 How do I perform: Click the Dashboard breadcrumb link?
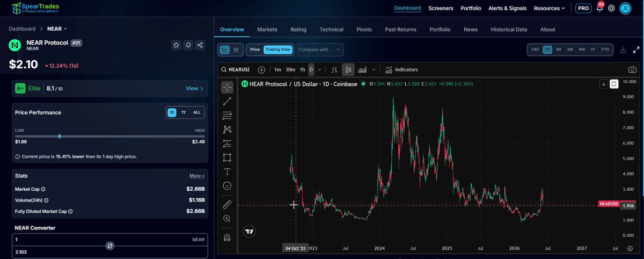22,28
